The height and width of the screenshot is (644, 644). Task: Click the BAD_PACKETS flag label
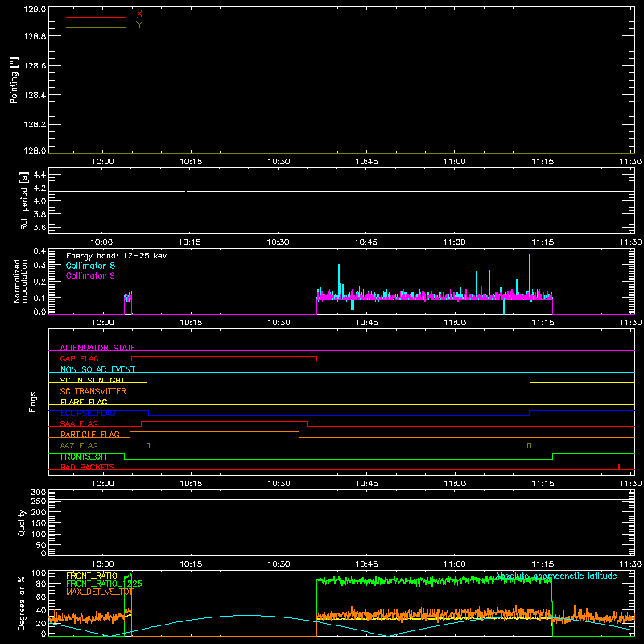coord(87,468)
